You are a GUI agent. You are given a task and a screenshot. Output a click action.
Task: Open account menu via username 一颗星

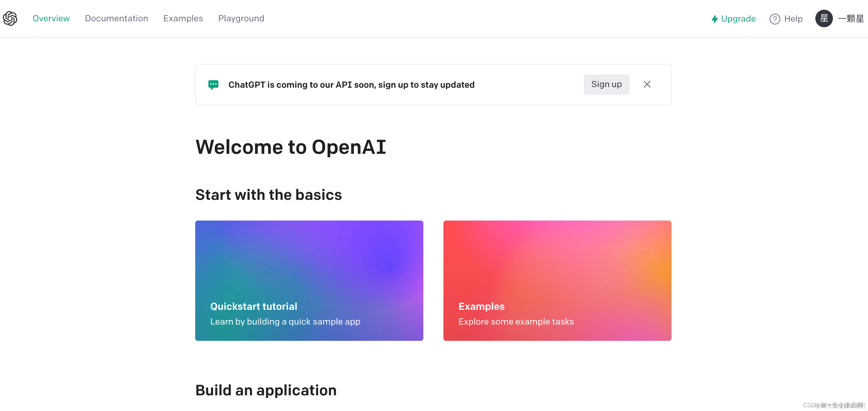pyautogui.click(x=850, y=19)
